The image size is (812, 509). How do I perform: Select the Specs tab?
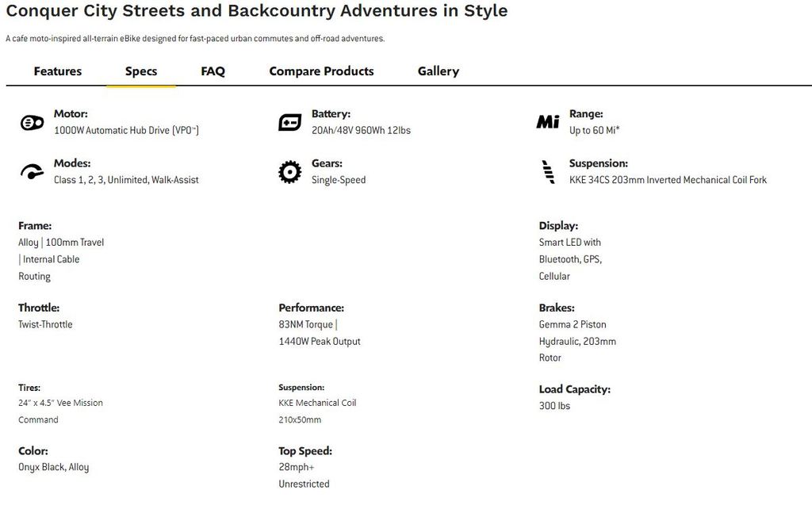(141, 71)
